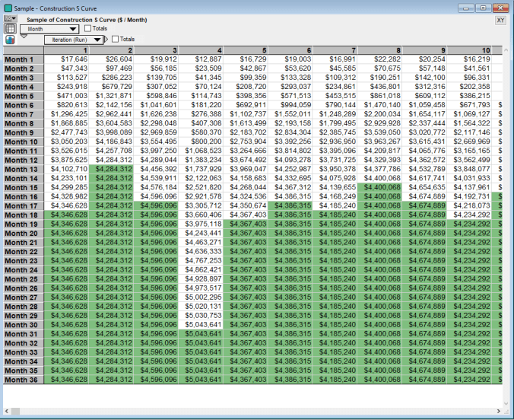Select the Month 18 row header
The image size is (514, 420).
(x=21, y=215)
